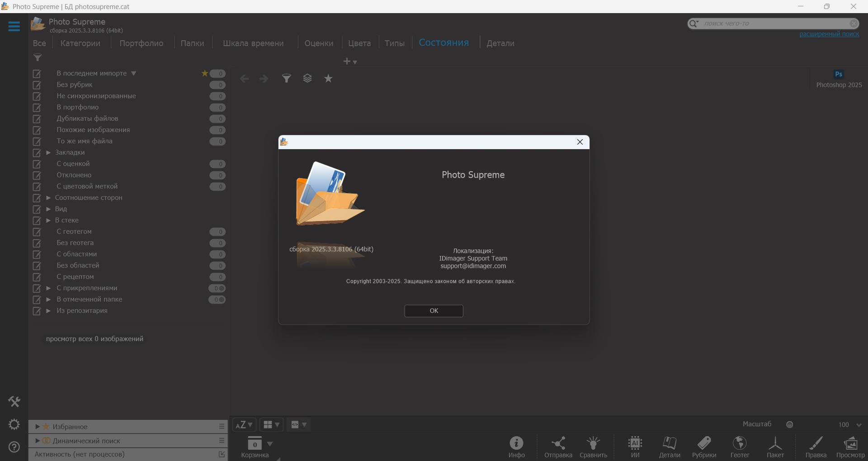The width and height of the screenshot is (868, 461).
Task: Expand the Соотношение сторон group
Action: 48,198
